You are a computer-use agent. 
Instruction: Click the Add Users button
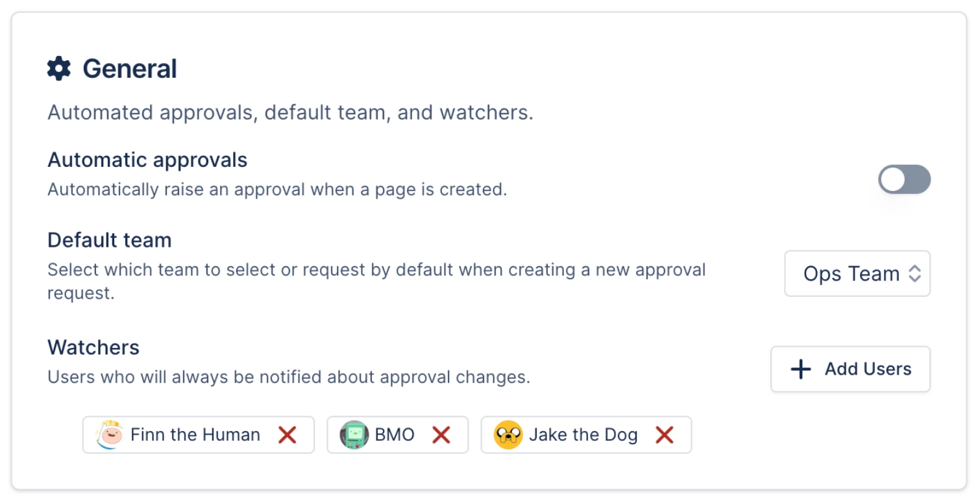(850, 369)
